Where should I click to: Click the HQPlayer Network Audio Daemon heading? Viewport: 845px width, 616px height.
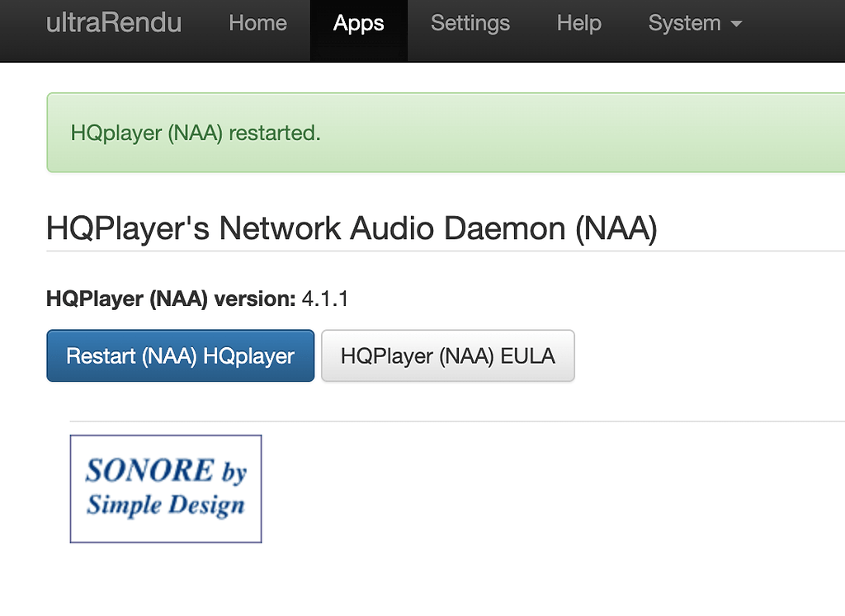coord(352,228)
